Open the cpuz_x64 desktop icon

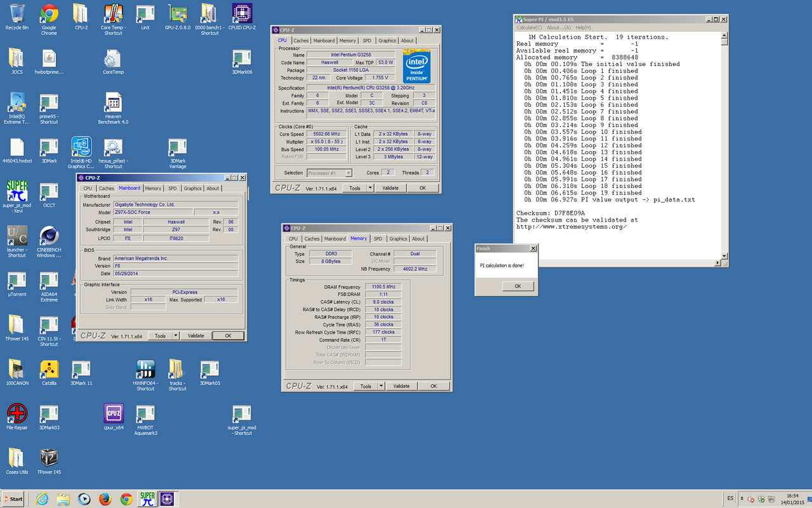click(113, 418)
